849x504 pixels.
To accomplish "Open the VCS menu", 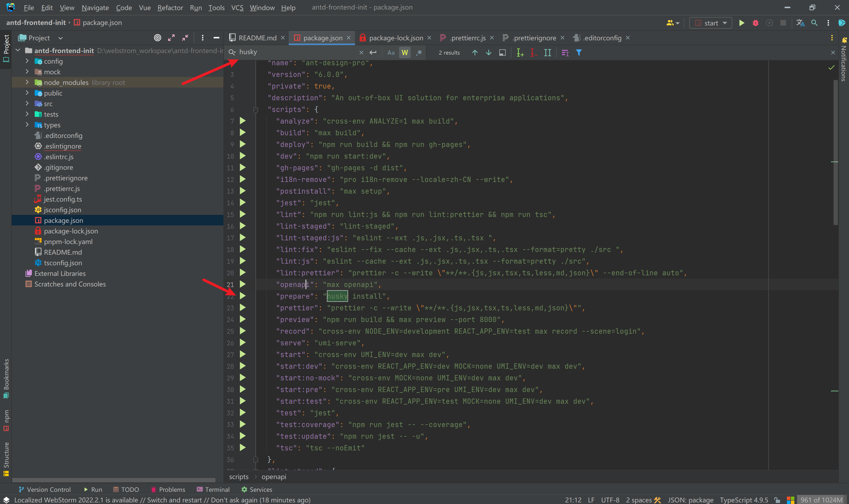I will coord(237,7).
